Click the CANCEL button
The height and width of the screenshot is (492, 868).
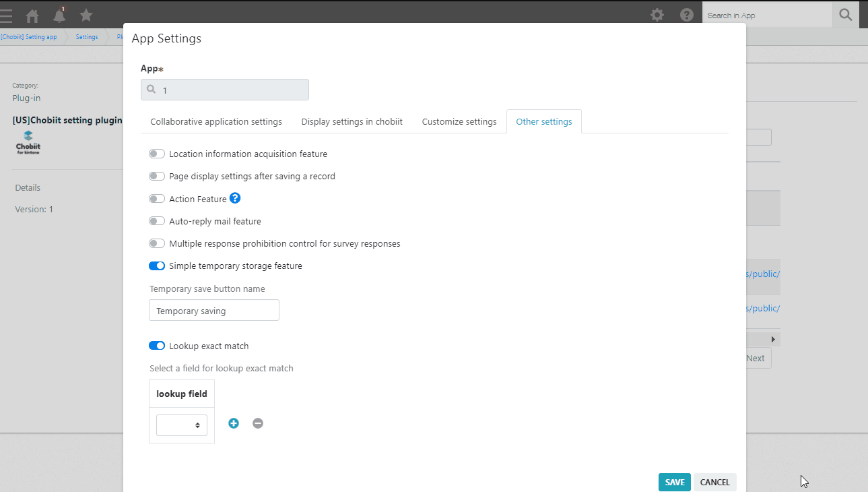click(x=715, y=482)
